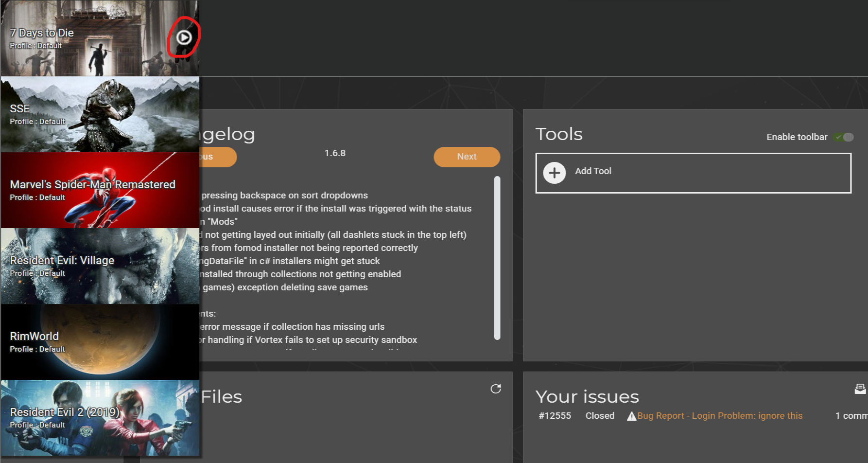Launch 7 Days to Die with the play icon
The width and height of the screenshot is (868, 463).
coord(184,36)
